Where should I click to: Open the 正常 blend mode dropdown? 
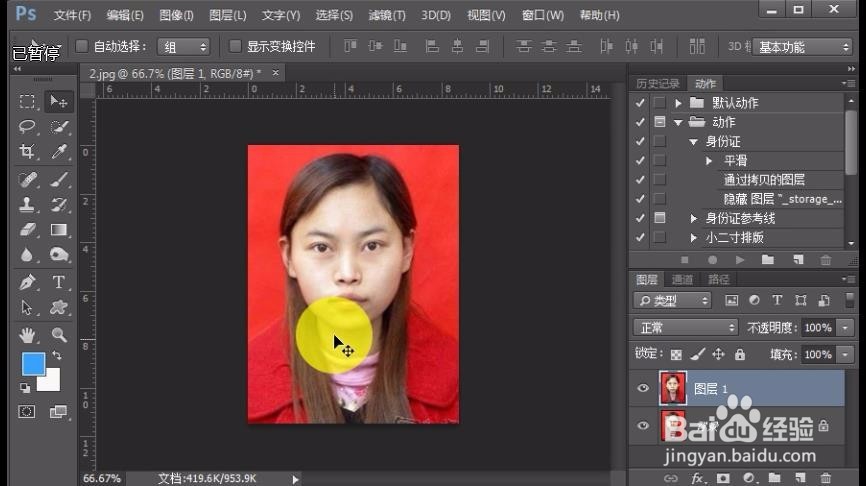click(685, 327)
